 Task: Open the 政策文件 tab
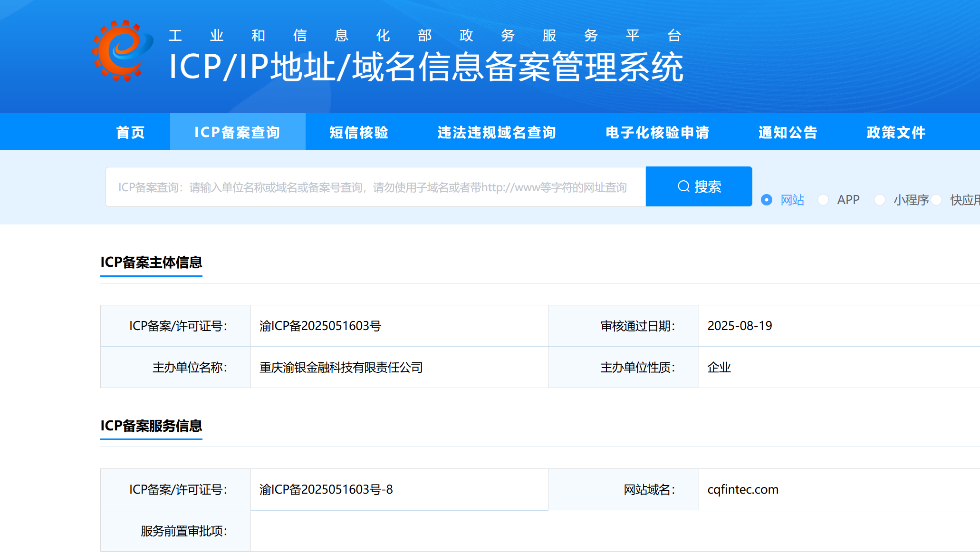(x=896, y=132)
